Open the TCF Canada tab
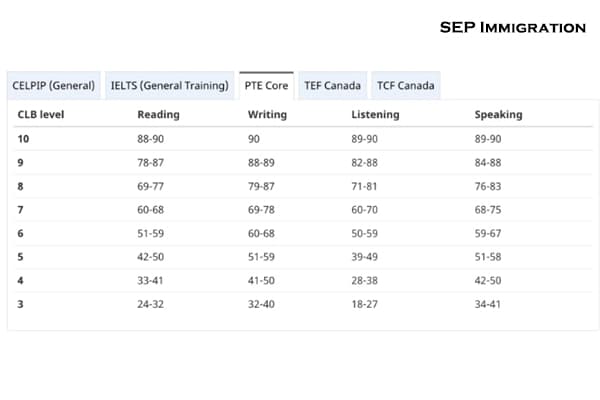This screenshot has height=400, width=600. 405,86
